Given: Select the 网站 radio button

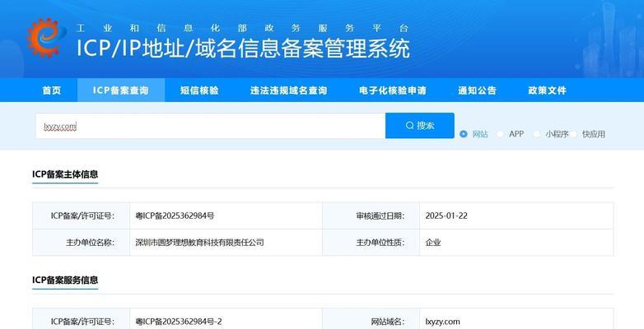Looking at the screenshot, I should (464, 134).
